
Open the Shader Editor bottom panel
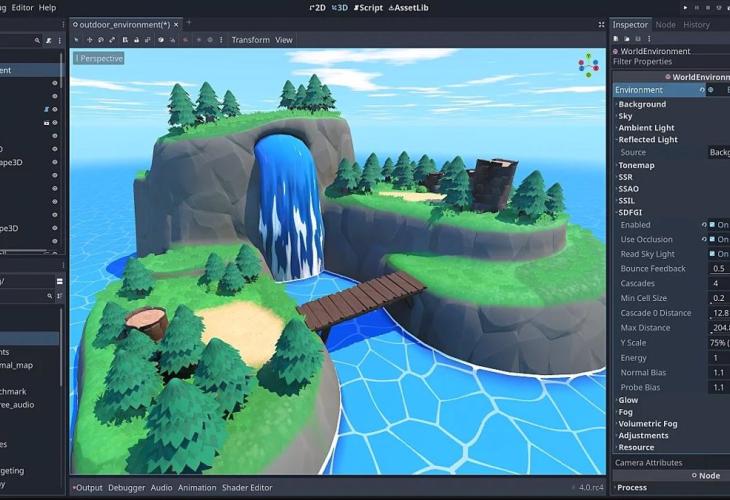pos(247,488)
